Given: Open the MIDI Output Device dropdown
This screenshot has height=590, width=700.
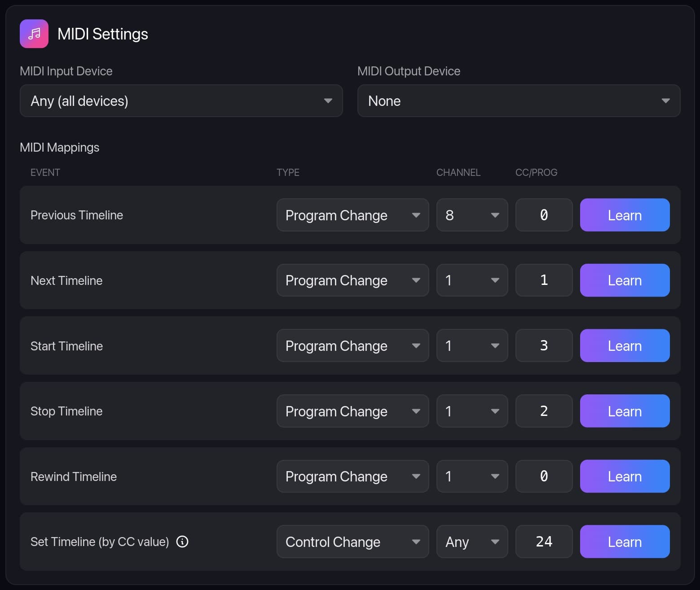Looking at the screenshot, I should pos(519,101).
